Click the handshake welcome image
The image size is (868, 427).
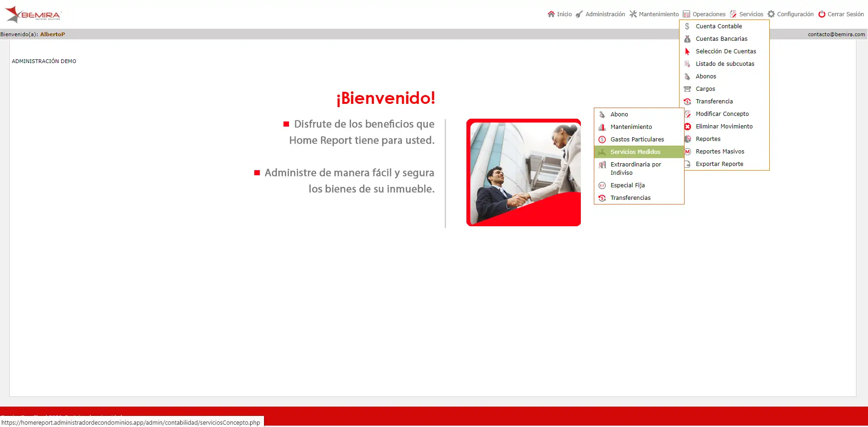click(x=523, y=172)
